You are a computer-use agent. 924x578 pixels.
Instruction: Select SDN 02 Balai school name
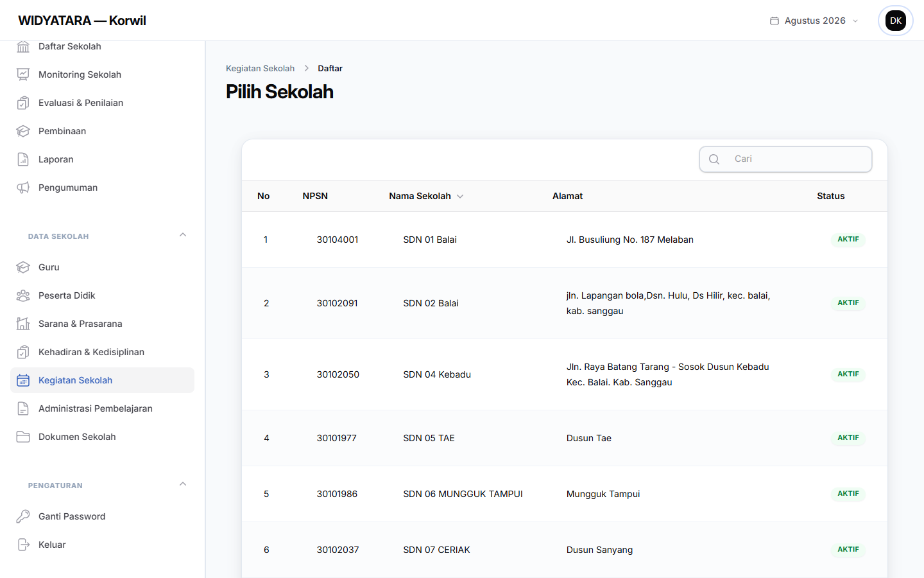pyautogui.click(x=431, y=303)
